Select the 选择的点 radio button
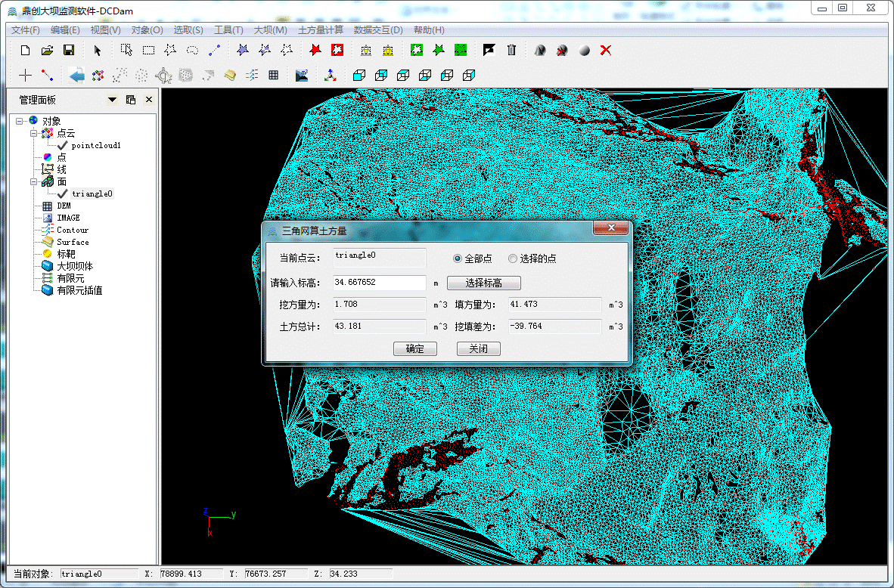 (x=513, y=258)
